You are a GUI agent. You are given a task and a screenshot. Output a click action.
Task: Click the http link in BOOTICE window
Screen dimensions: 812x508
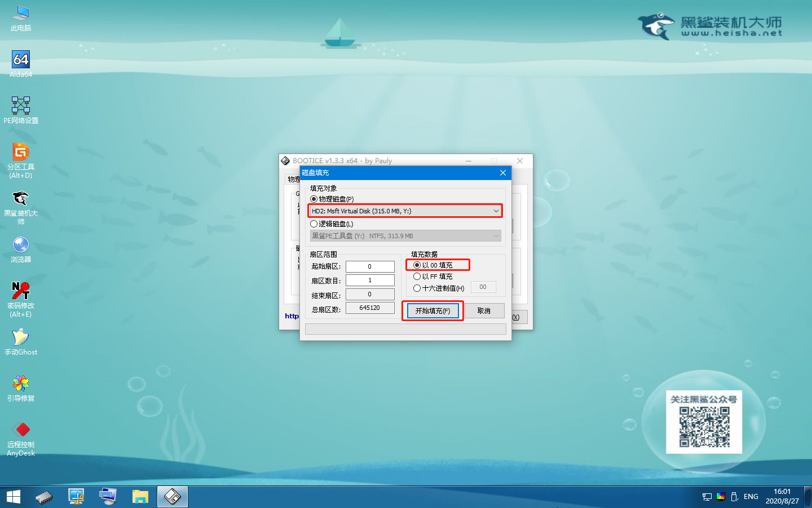pyautogui.click(x=292, y=316)
